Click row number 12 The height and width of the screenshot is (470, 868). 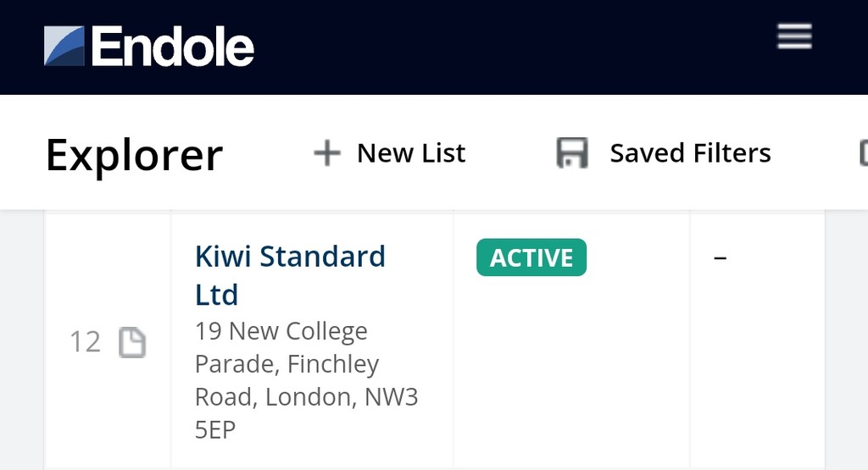pos(85,342)
